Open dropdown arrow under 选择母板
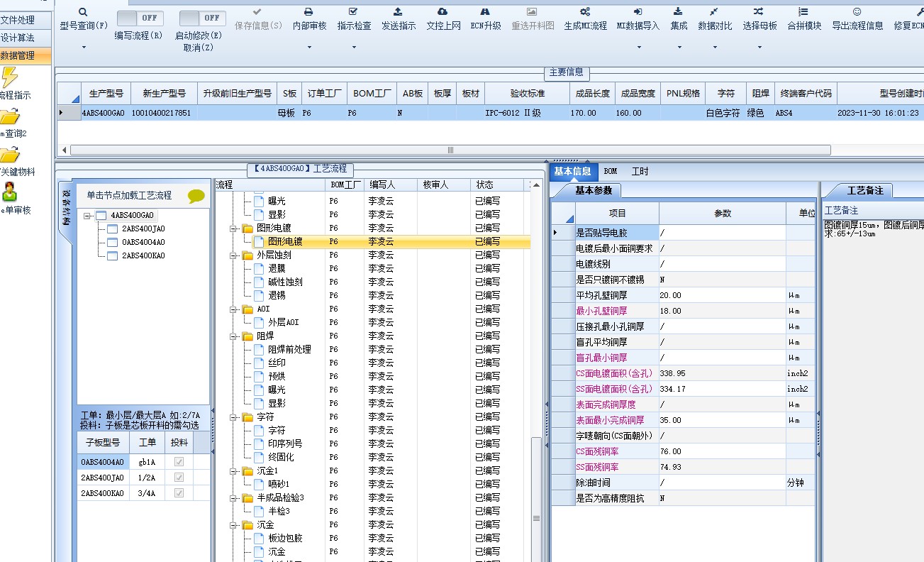The image size is (924, 562). [x=759, y=48]
